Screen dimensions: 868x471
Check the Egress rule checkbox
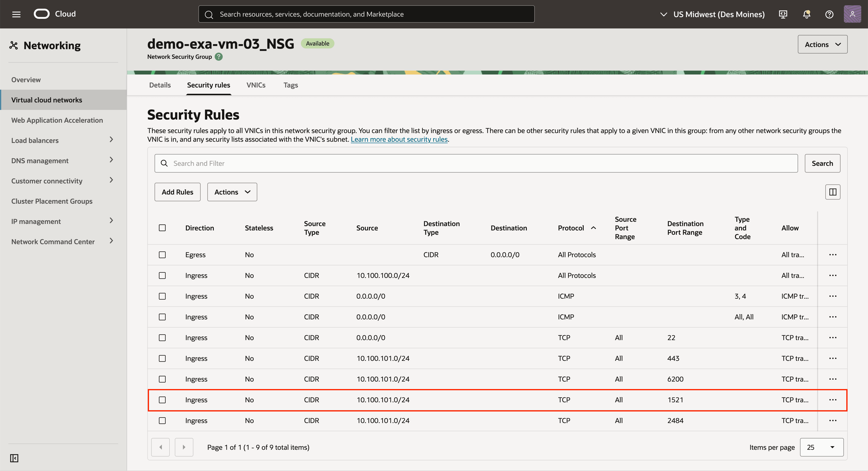click(163, 255)
